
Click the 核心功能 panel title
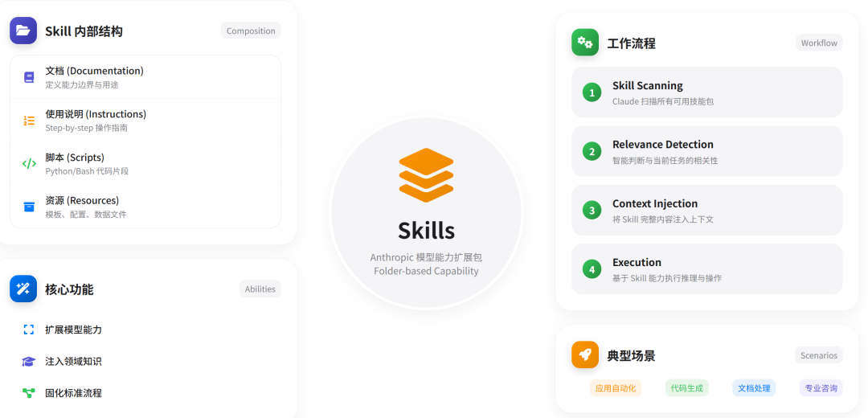point(69,289)
